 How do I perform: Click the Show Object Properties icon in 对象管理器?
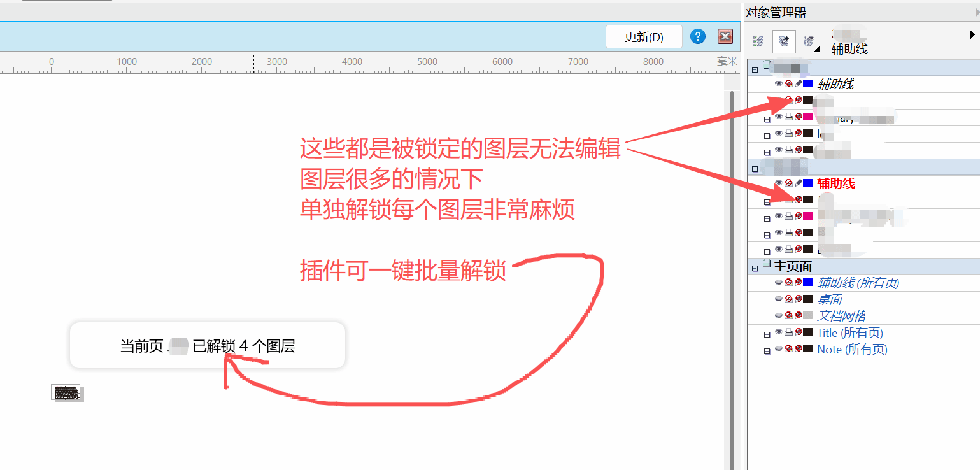coord(758,41)
